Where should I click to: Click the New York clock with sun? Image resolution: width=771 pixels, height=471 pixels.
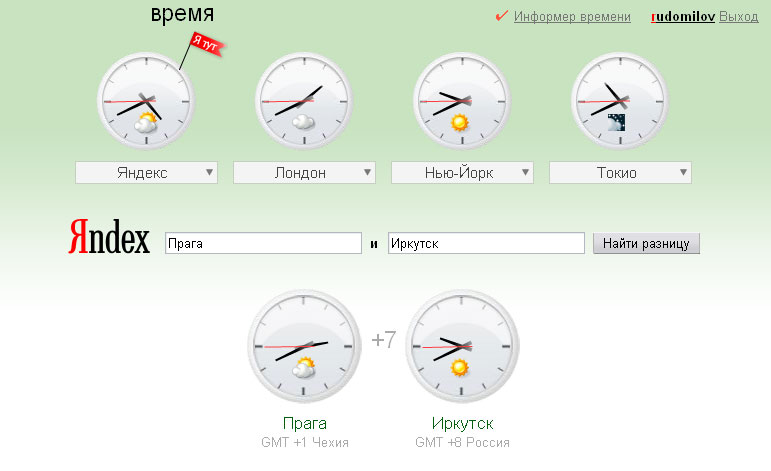(x=461, y=101)
